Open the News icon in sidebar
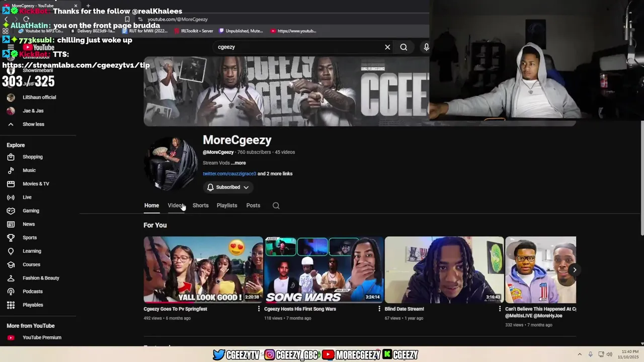Viewport: 644px width, 362px height. [x=11, y=224]
